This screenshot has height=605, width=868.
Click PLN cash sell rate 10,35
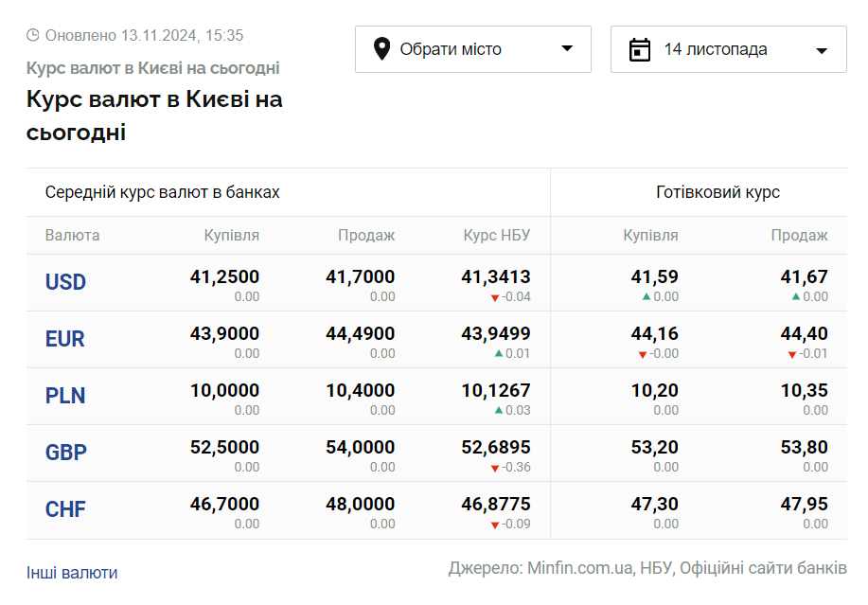pos(805,390)
